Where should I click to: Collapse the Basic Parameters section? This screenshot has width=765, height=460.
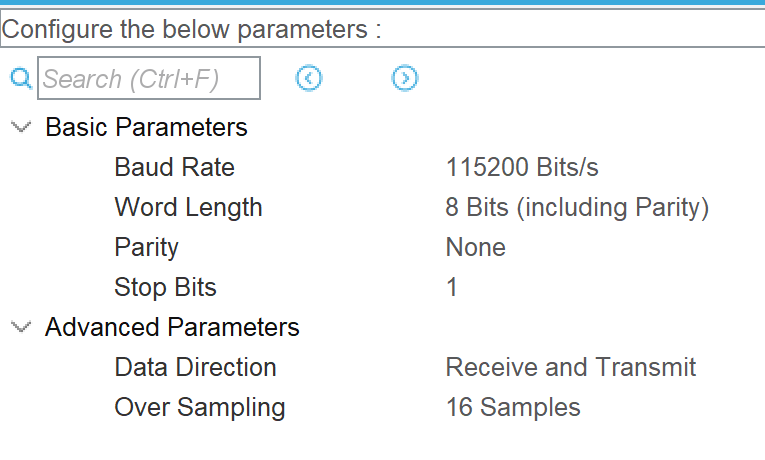[x=20, y=127]
